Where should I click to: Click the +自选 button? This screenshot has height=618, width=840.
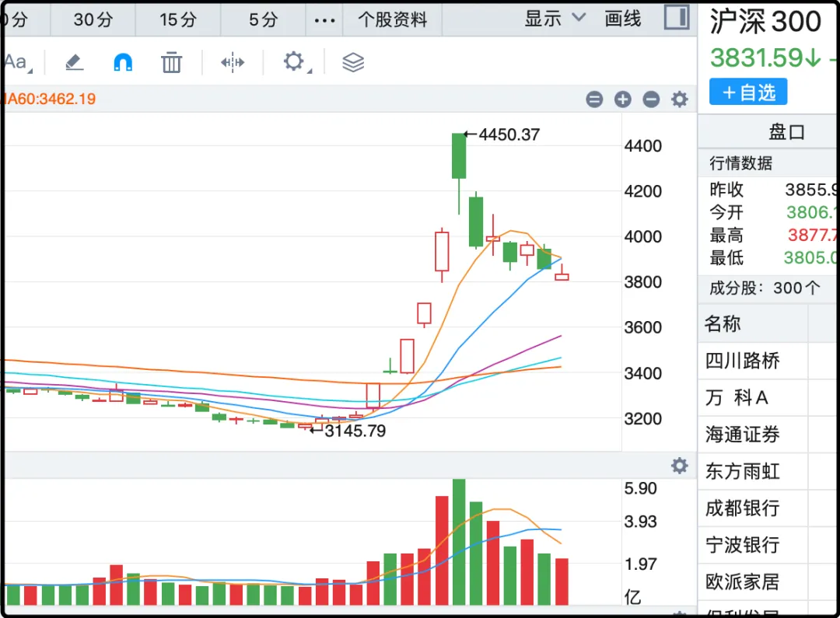point(748,93)
